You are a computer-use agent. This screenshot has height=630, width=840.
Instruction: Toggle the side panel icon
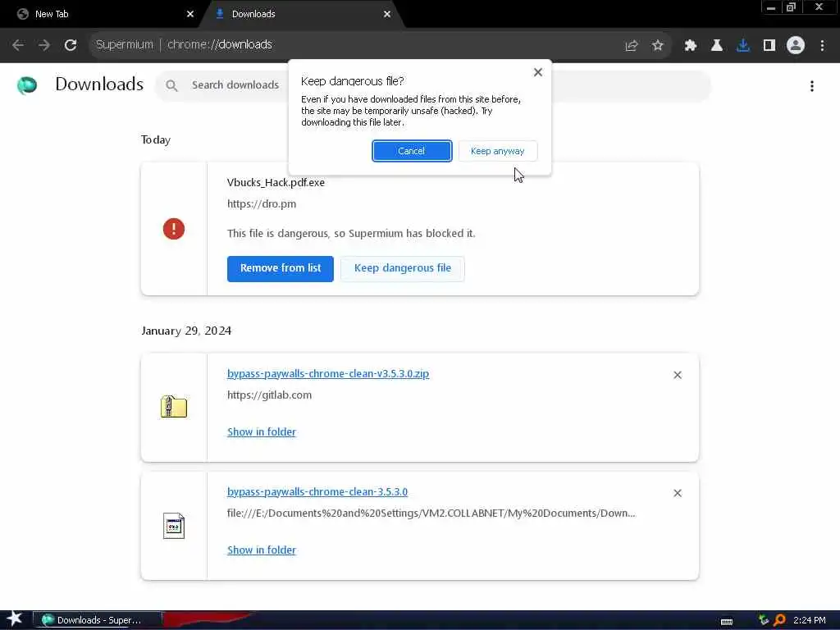(x=769, y=46)
